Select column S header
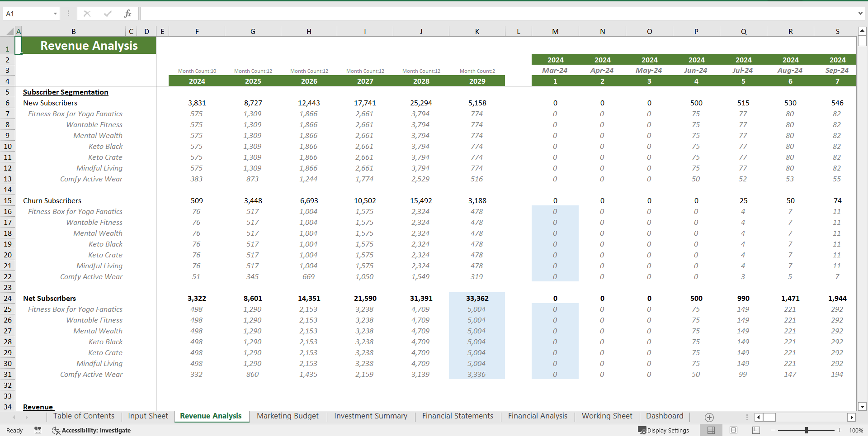The image size is (868, 437). [x=837, y=31]
